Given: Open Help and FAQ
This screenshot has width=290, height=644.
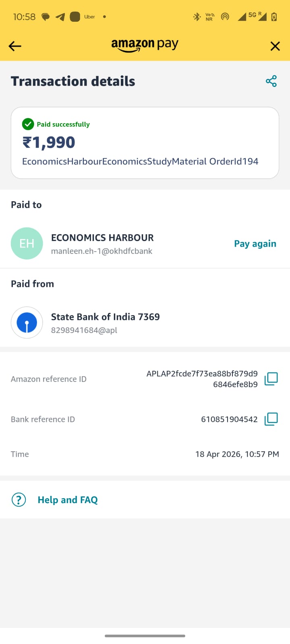Looking at the screenshot, I should (x=68, y=500).
